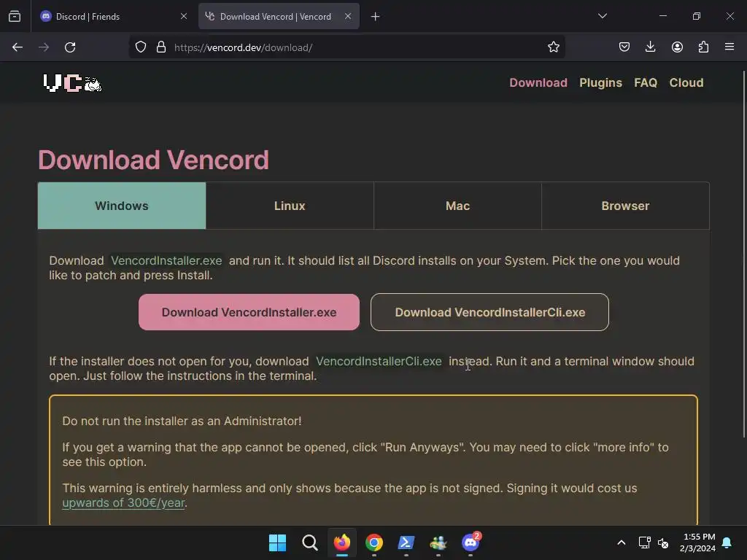Open the two-people app taskbar icon
The width and height of the screenshot is (747, 560).
(438, 542)
